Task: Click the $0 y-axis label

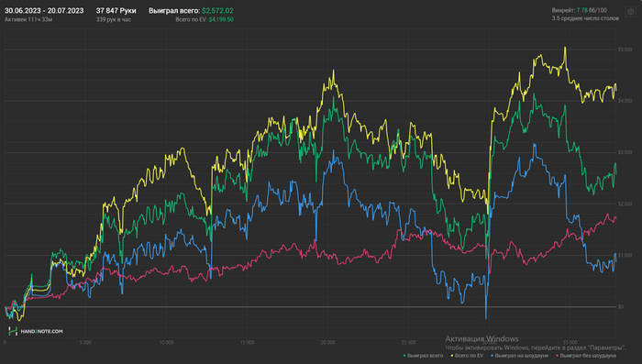Action: pyautogui.click(x=621, y=306)
